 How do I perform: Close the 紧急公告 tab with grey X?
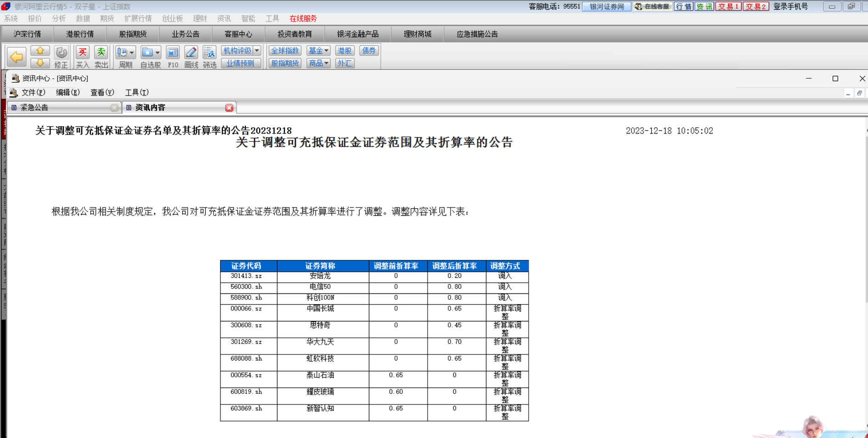[x=114, y=108]
